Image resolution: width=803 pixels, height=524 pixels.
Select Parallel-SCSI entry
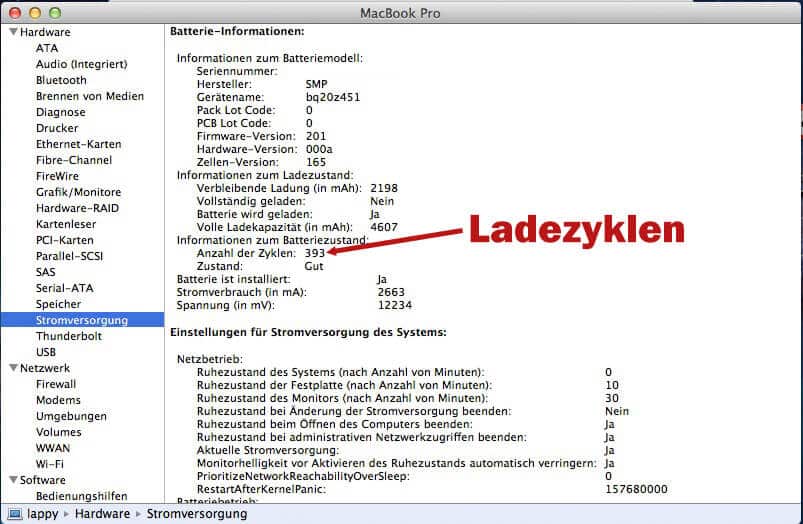coord(69,256)
